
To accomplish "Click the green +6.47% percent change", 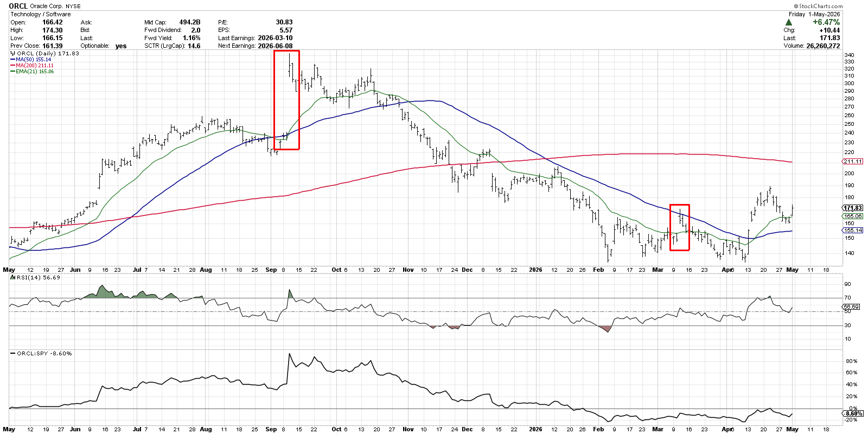I will [826, 22].
